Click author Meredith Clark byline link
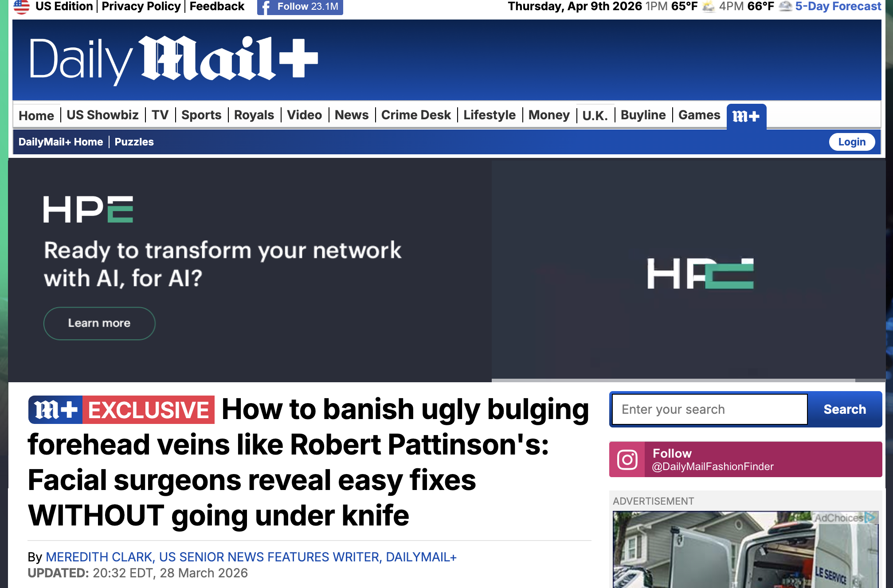The width and height of the screenshot is (893, 588). click(x=251, y=557)
